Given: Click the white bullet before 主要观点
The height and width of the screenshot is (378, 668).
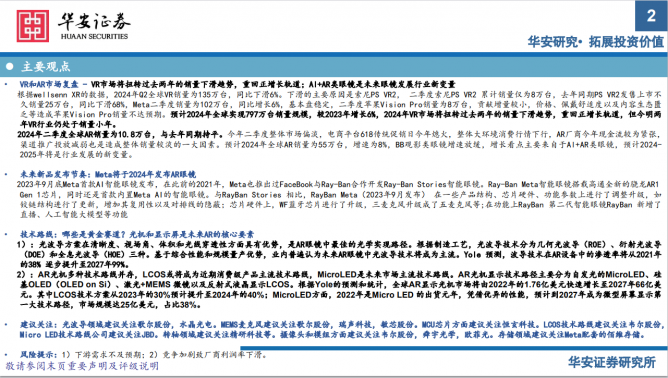Looking at the screenshot, I should (x=9, y=66).
